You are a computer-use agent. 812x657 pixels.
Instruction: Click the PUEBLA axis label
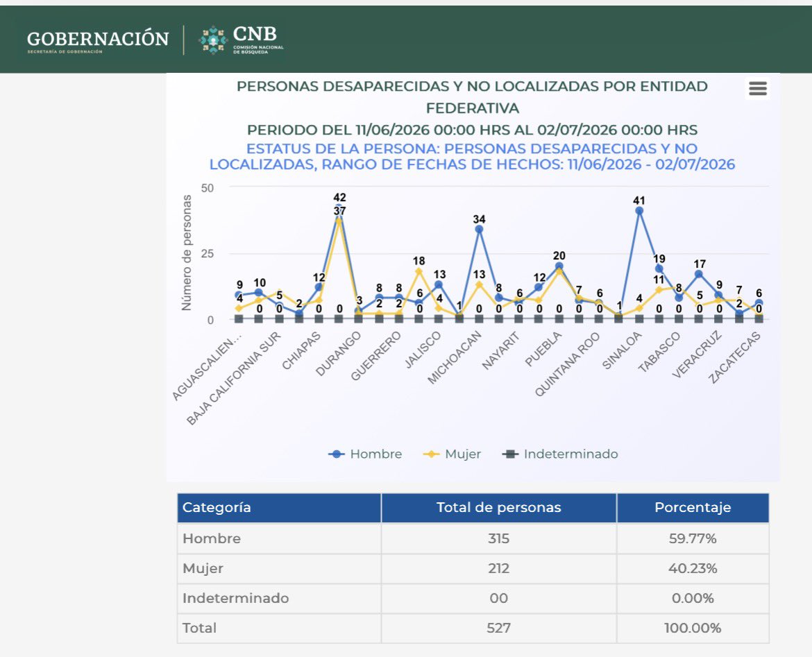click(x=543, y=350)
